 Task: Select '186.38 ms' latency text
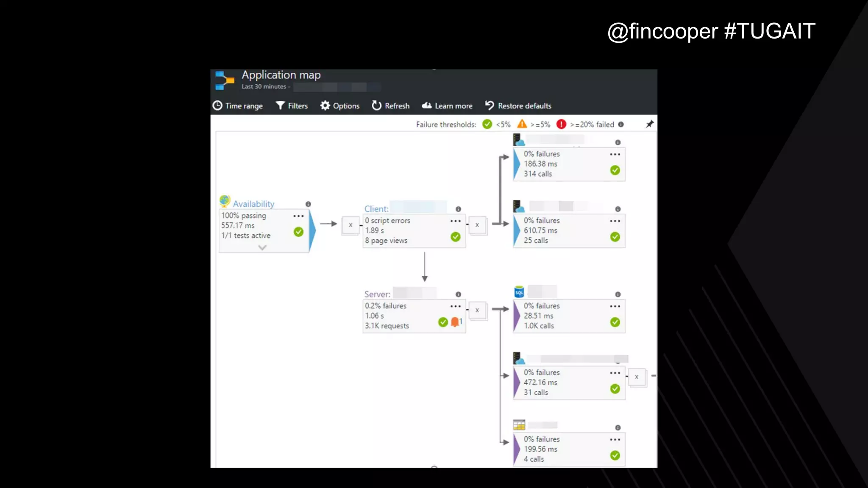(540, 164)
